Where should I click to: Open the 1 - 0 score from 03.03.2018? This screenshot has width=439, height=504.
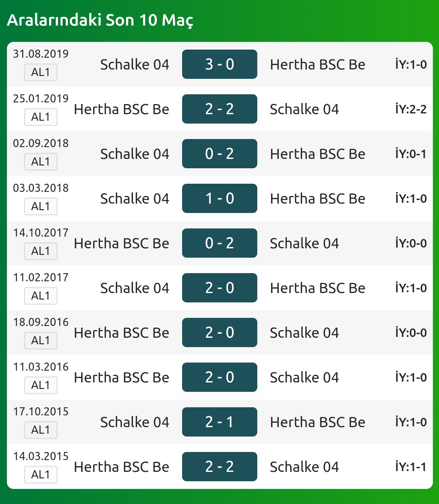tap(219, 198)
